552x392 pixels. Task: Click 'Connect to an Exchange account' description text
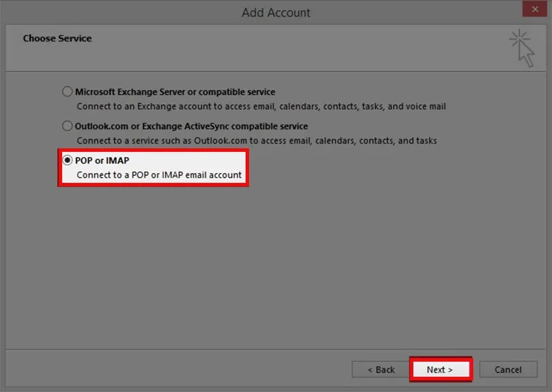(261, 107)
